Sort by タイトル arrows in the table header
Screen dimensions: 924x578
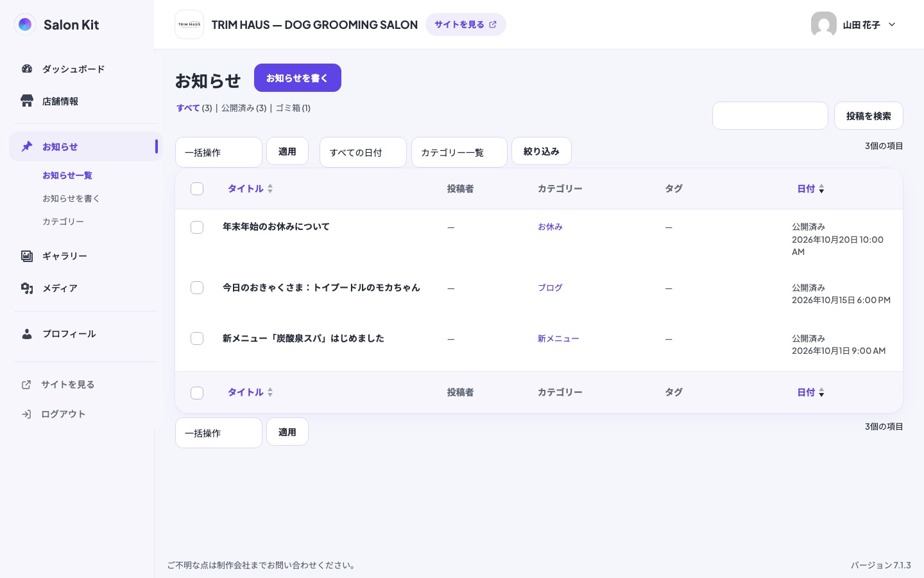point(270,189)
